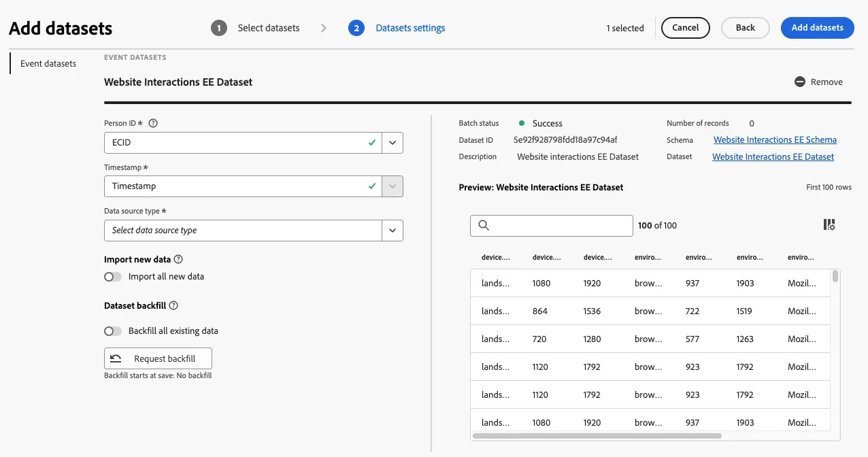The width and height of the screenshot is (868, 457).
Task: Click the Backfill starts at save note
Action: click(158, 375)
